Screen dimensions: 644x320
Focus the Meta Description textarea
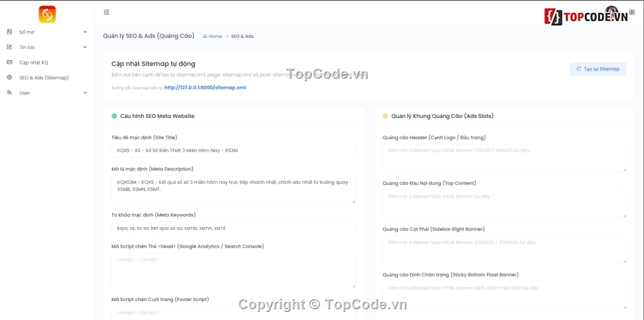233,189
